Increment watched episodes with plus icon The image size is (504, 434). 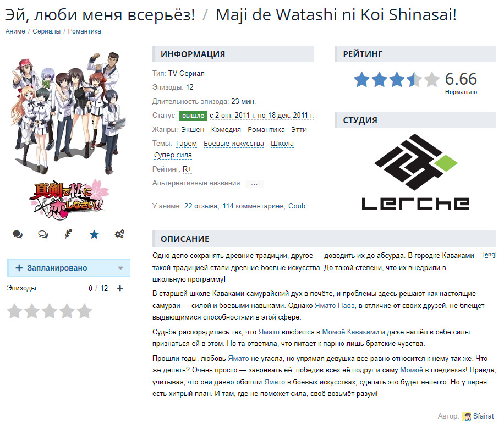(x=120, y=288)
